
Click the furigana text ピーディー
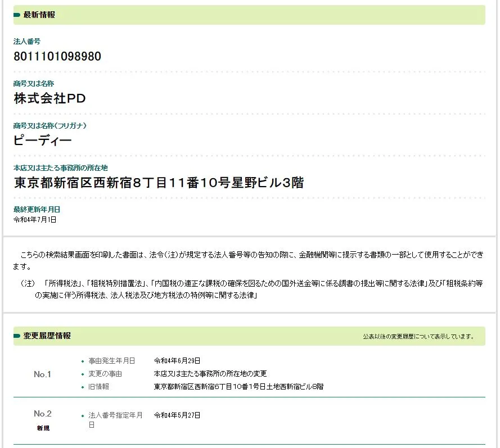(x=43, y=141)
